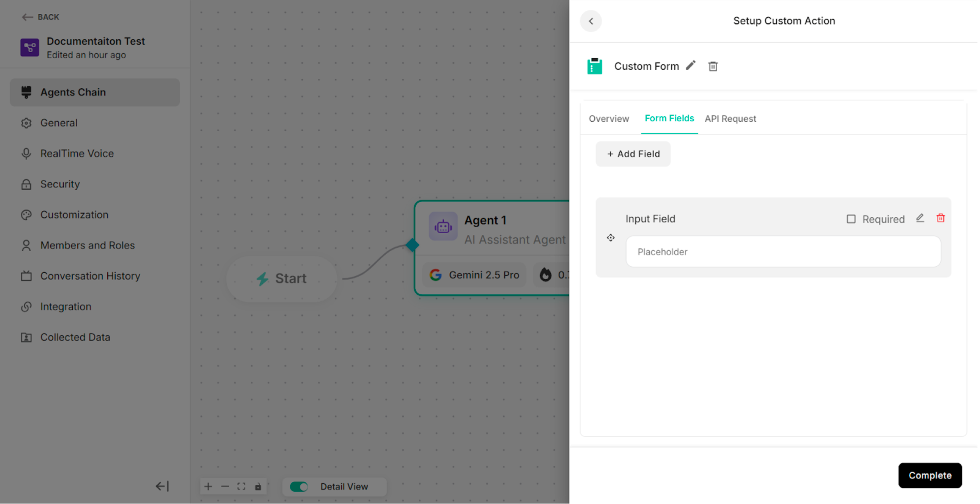Grab the move handle beside Input Field
Viewport: 980px width, 504px height.
(x=611, y=238)
